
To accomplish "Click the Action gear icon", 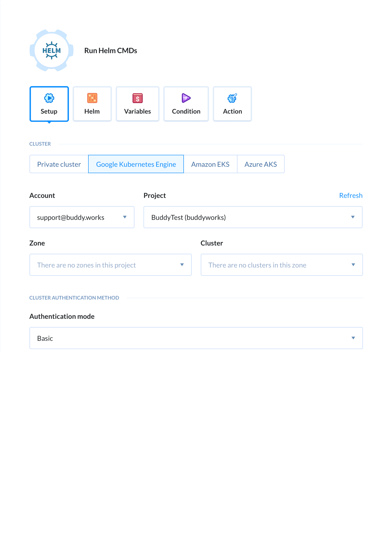I will pyautogui.click(x=232, y=98).
